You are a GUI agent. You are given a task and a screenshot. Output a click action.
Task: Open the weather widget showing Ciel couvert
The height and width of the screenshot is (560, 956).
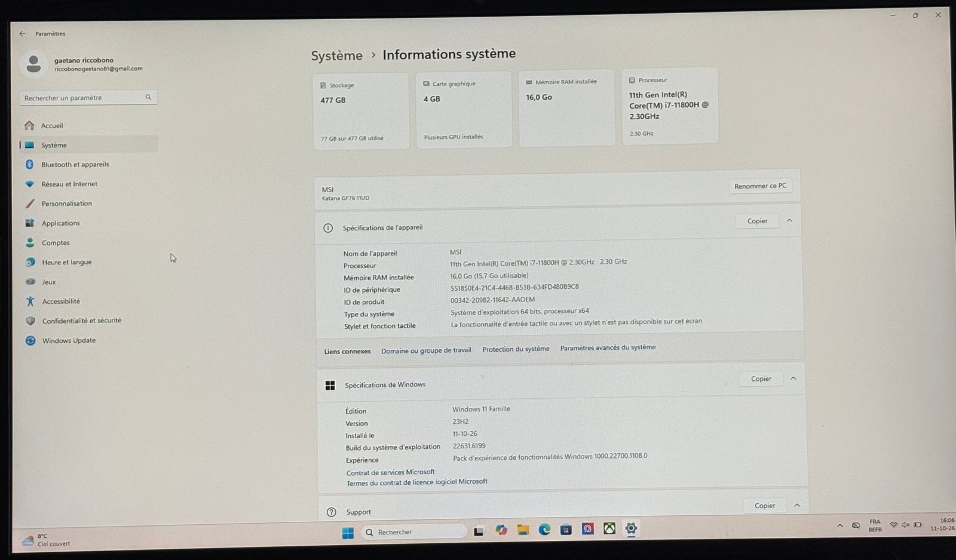47,540
